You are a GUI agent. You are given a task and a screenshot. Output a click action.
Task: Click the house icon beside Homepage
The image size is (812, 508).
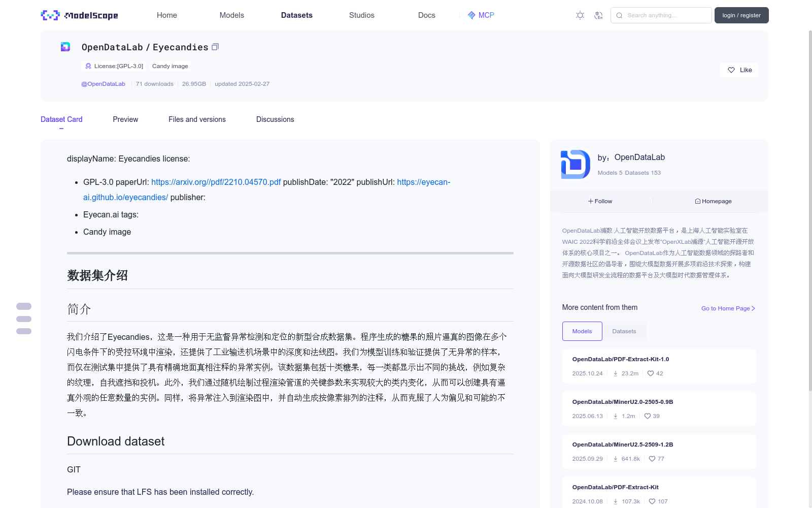click(698, 201)
